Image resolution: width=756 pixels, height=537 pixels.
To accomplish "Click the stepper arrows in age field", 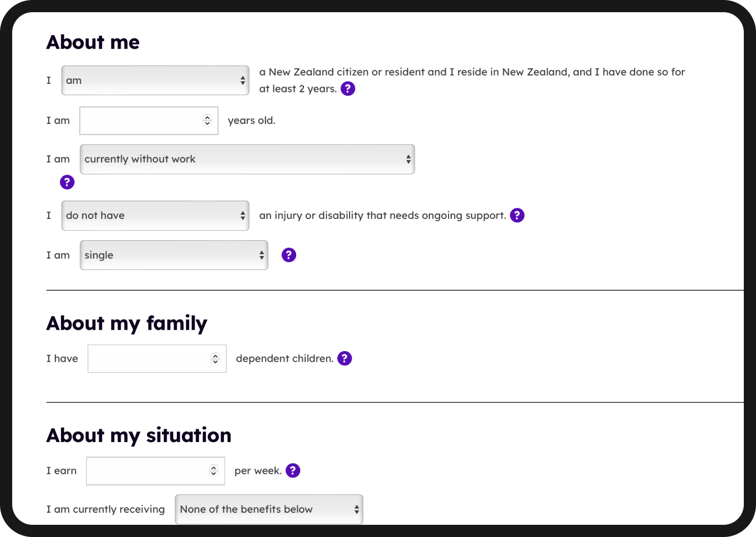I will [x=207, y=120].
